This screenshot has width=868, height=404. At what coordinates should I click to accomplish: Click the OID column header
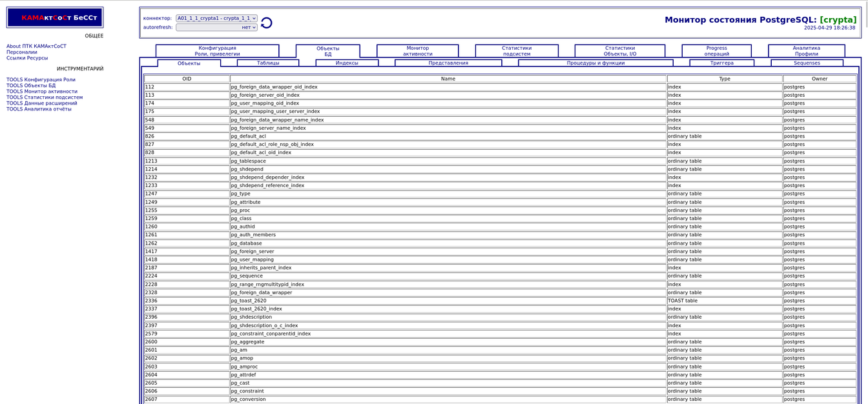pyautogui.click(x=187, y=79)
